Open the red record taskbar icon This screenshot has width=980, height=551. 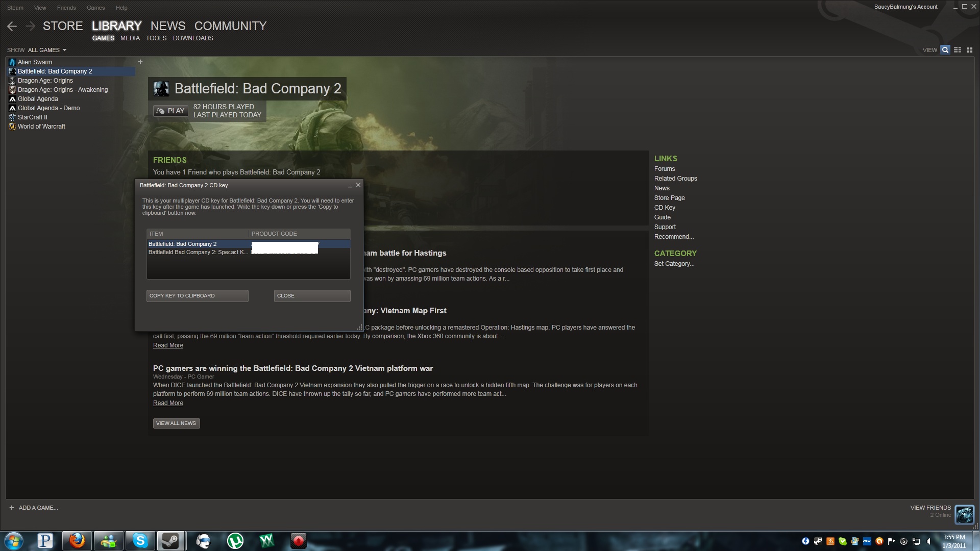click(x=298, y=541)
